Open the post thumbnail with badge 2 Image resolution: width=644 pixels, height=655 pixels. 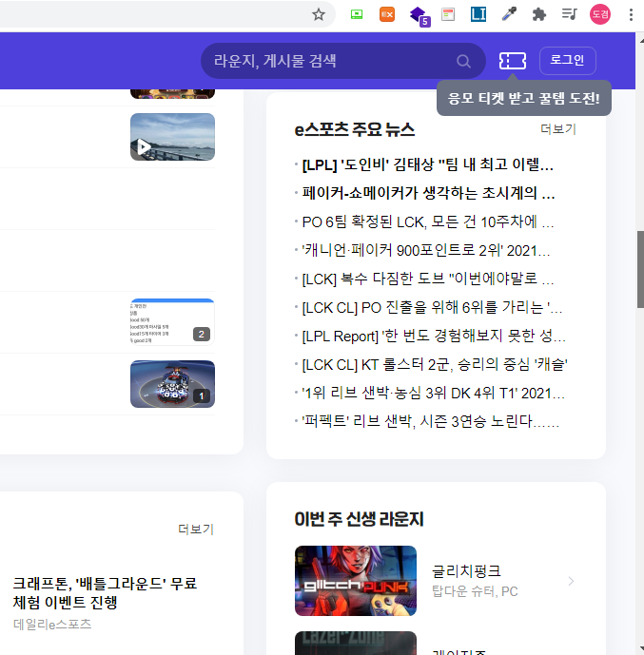point(172,322)
